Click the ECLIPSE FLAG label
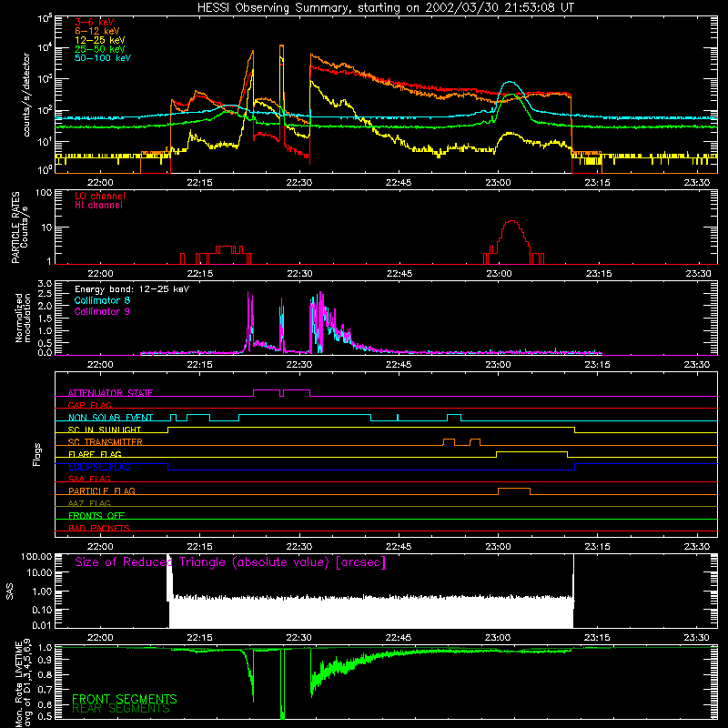This screenshot has height=728, width=728. [x=99, y=467]
